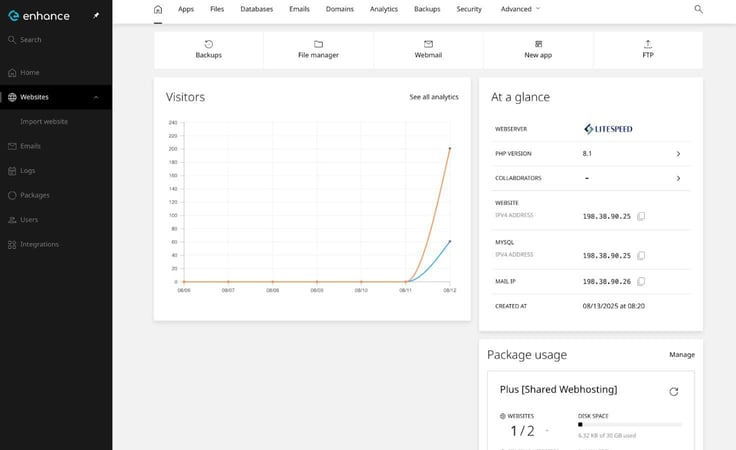The width and height of the screenshot is (736, 450).
Task: Click the Users sidebar icon
Action: 12,220
